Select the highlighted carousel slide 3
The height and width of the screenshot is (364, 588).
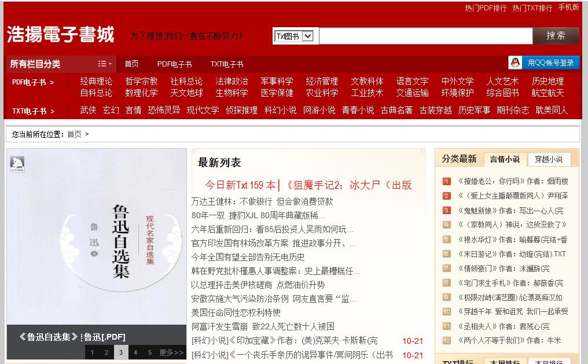[121, 352]
